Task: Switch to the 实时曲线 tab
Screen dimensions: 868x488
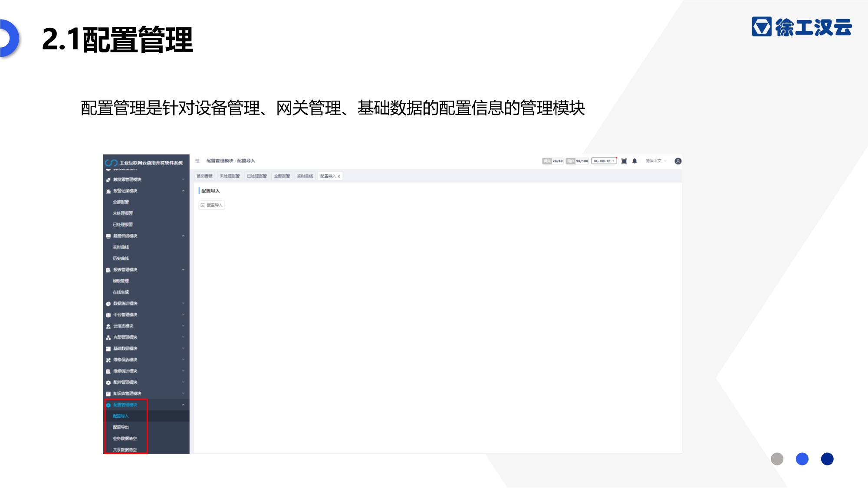Action: pos(305,176)
